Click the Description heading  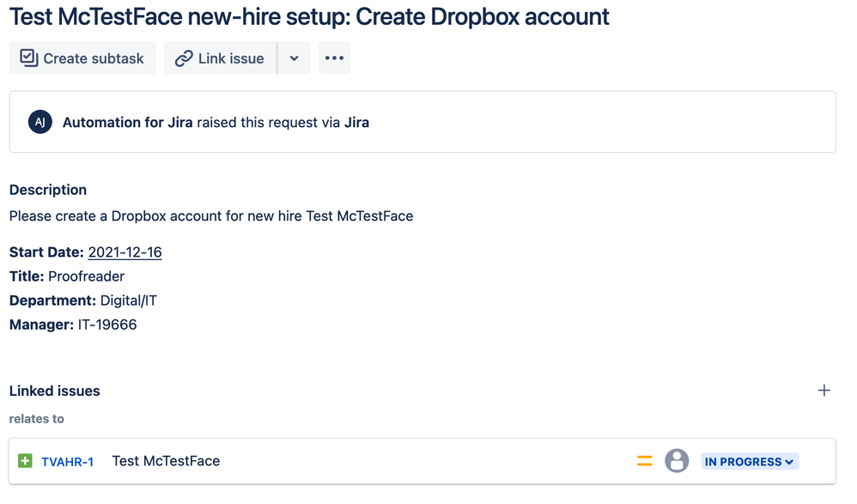click(x=48, y=190)
